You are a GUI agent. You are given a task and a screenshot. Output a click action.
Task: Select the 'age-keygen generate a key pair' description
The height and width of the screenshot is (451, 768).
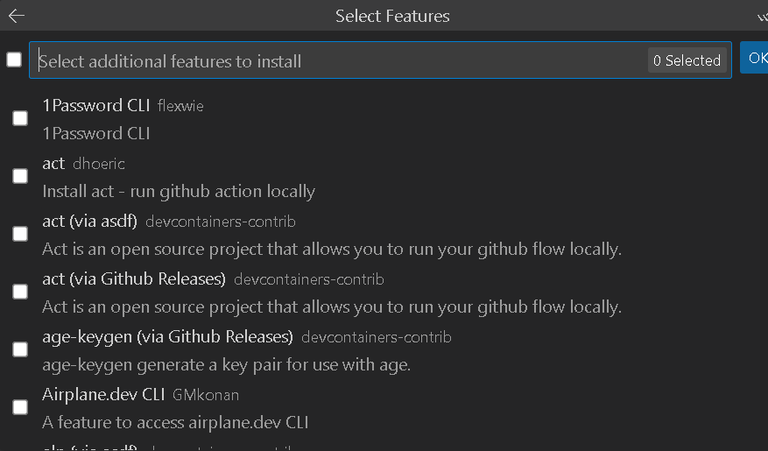click(226, 365)
